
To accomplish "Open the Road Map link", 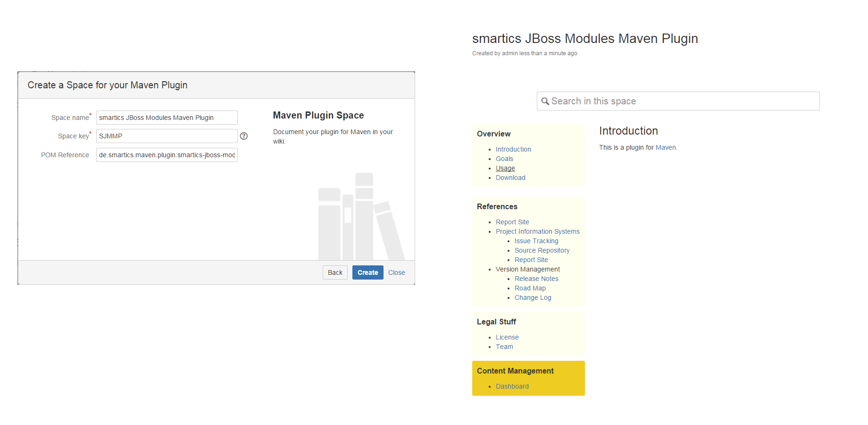I will point(530,288).
